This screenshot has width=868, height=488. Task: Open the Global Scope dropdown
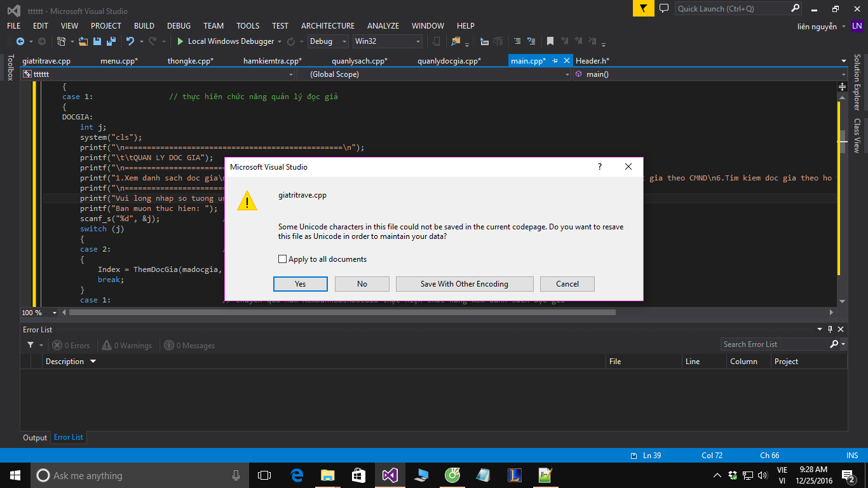[x=434, y=74]
